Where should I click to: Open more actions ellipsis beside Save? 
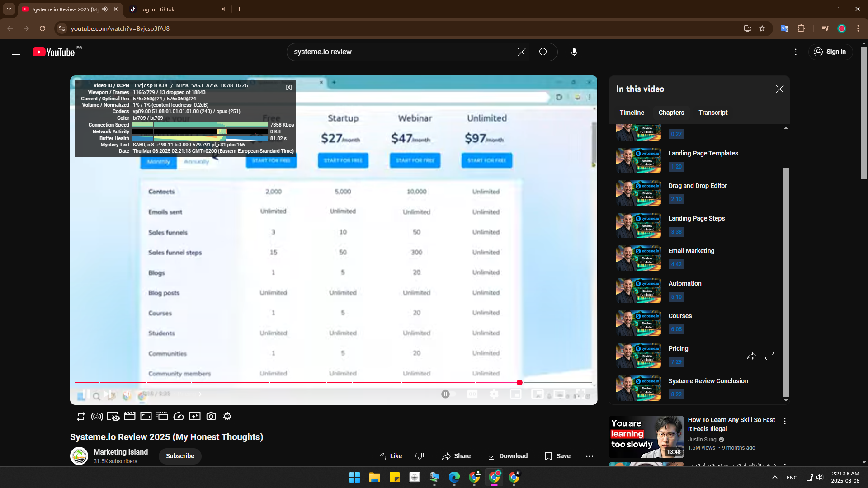point(590,456)
